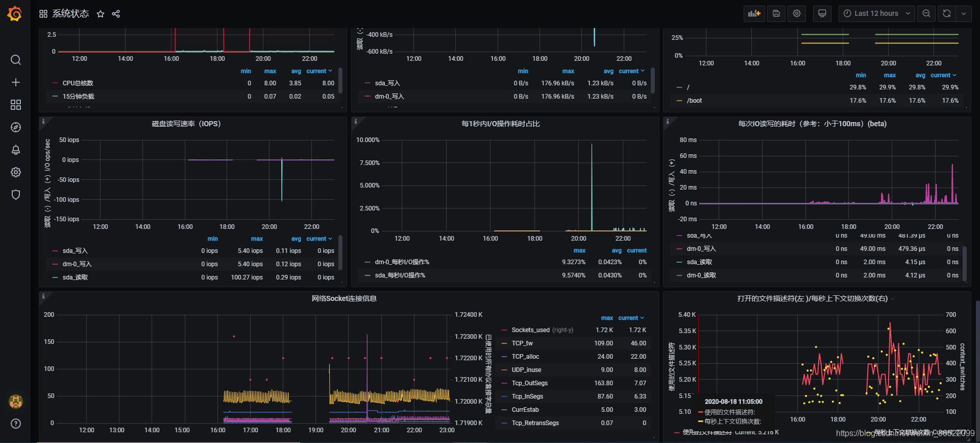Open Help question mark icon
This screenshot has width=980, height=443.
pos(16,424)
